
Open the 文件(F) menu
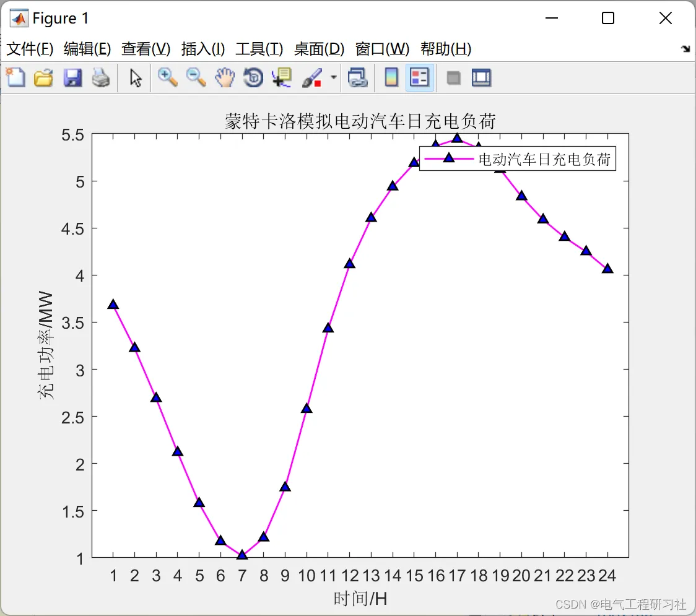pyautogui.click(x=30, y=49)
